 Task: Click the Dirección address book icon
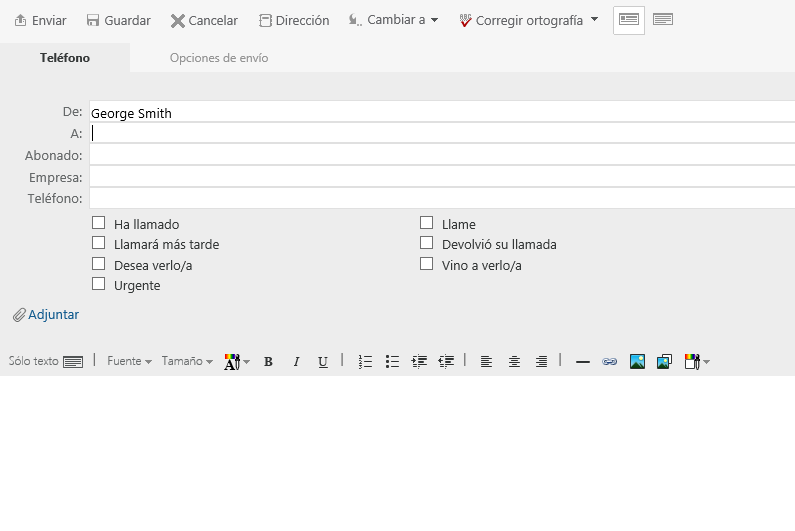coord(265,20)
